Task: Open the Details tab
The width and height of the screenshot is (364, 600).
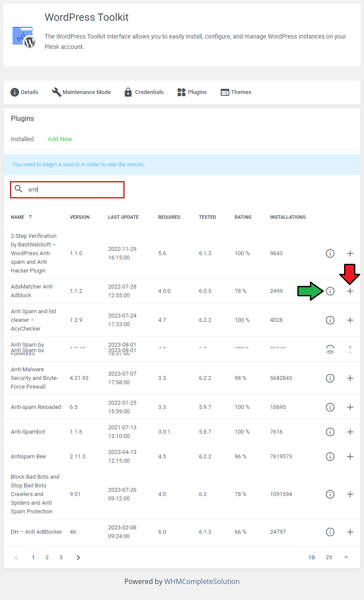Action: [24, 92]
